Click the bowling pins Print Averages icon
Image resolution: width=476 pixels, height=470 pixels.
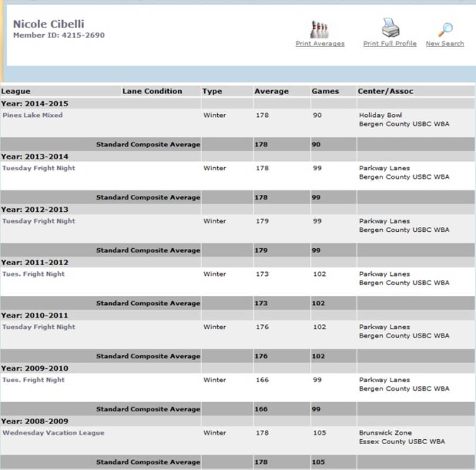319,29
